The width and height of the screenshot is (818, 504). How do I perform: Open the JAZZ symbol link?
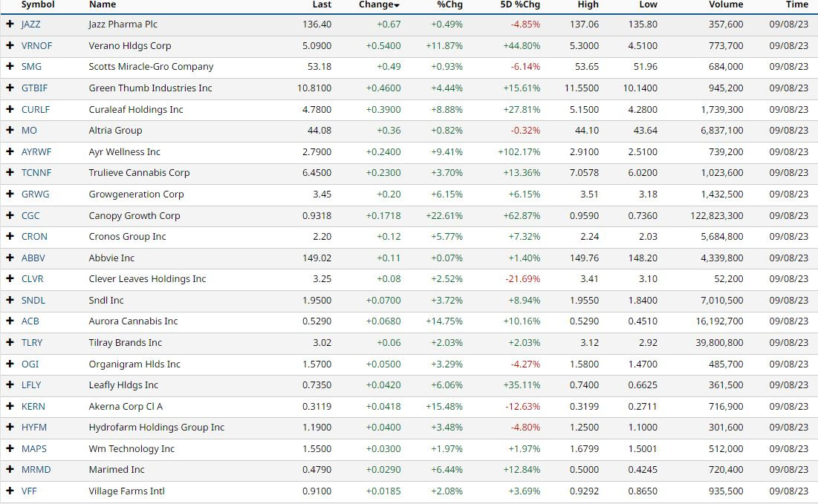[30, 24]
